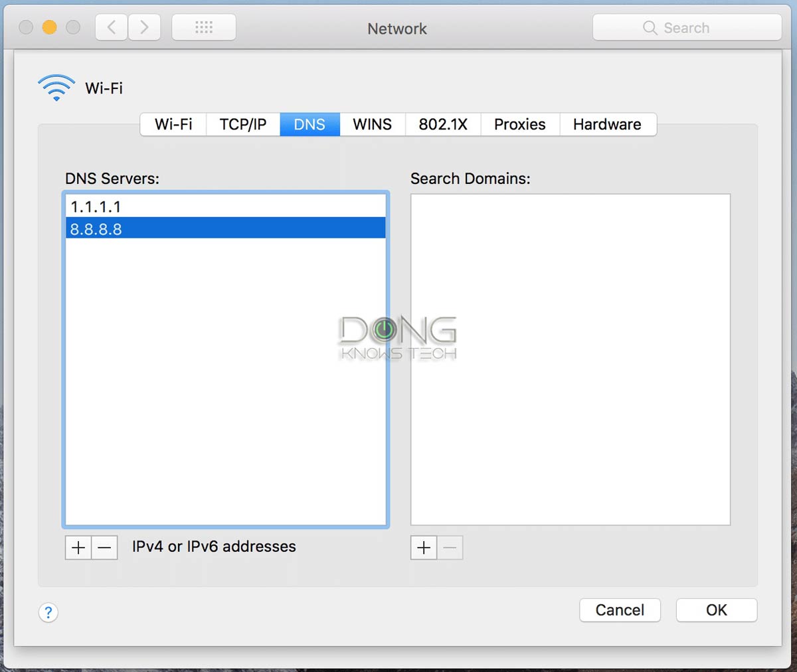Switch to the TCP/IP tab
The image size is (797, 672).
pyautogui.click(x=242, y=124)
